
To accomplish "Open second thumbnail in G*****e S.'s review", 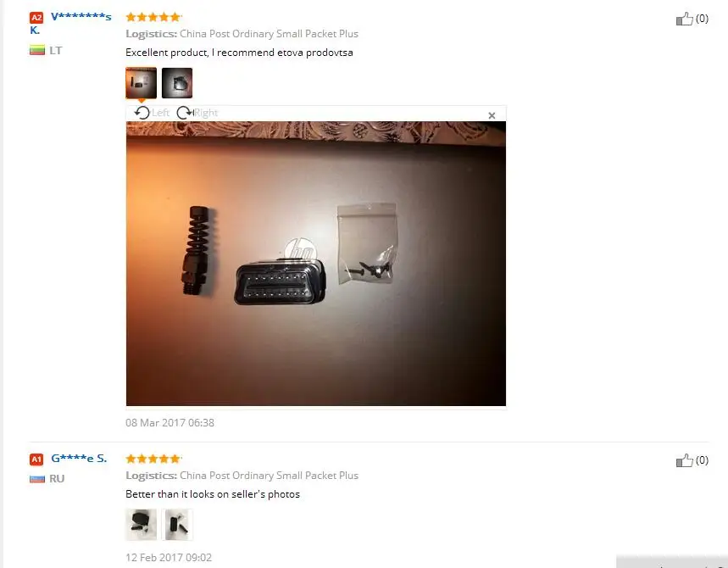I will 177,525.
